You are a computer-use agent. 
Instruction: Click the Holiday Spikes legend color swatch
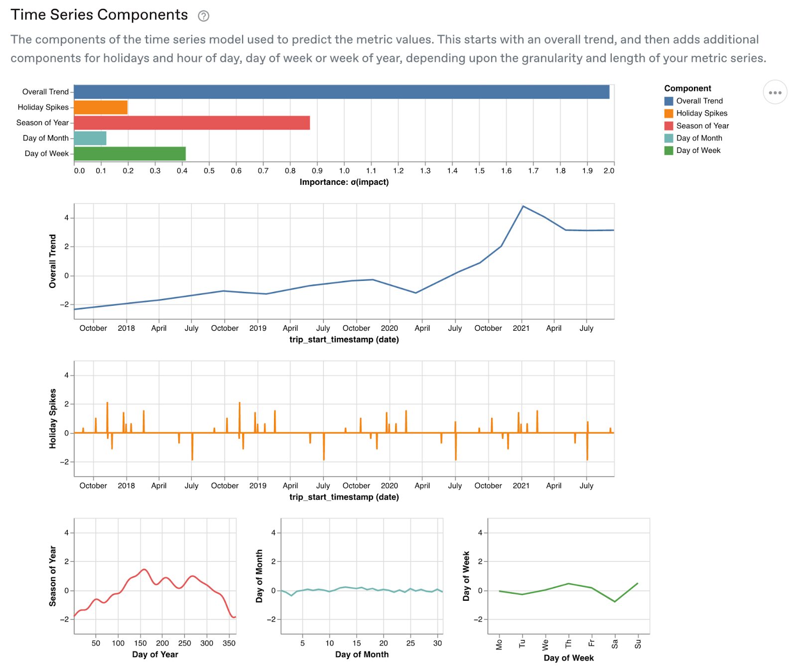[x=668, y=113]
